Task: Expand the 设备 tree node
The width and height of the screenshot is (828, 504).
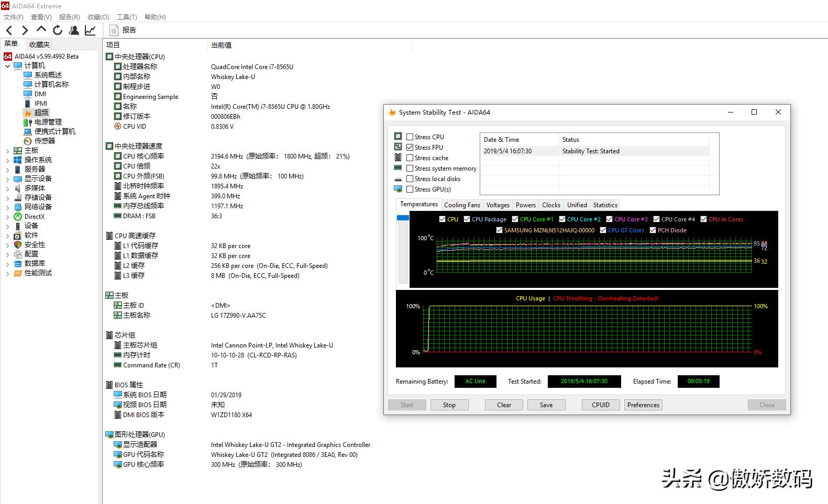Action: (7, 226)
